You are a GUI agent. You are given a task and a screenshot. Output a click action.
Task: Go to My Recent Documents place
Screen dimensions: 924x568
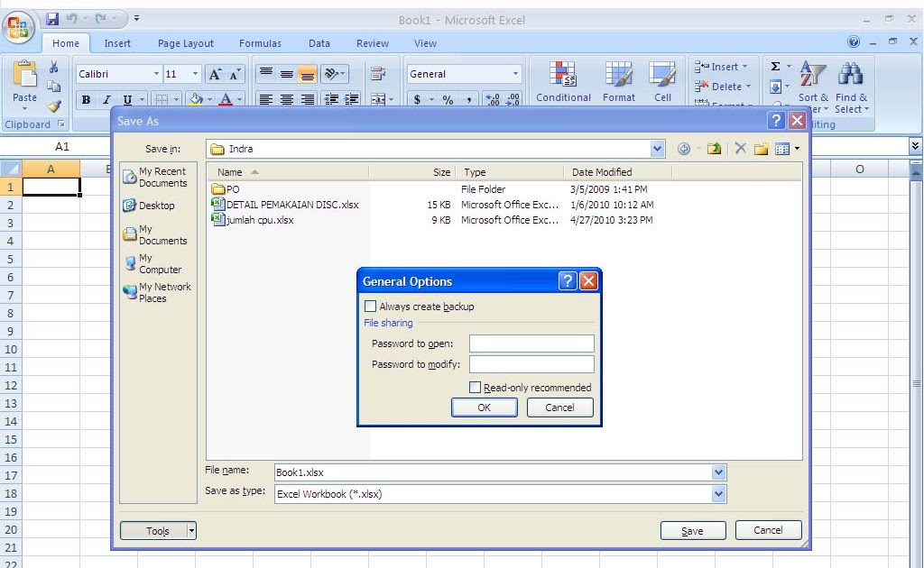(156, 178)
